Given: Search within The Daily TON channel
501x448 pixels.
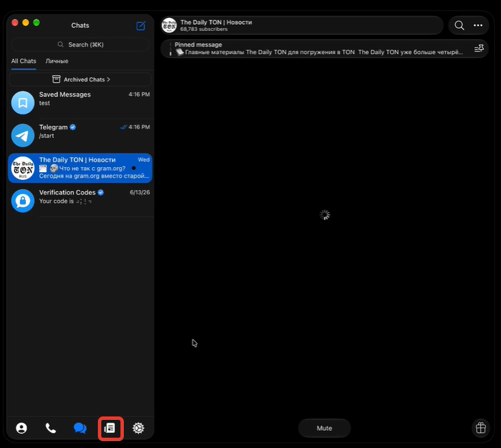Looking at the screenshot, I should coord(459,25).
